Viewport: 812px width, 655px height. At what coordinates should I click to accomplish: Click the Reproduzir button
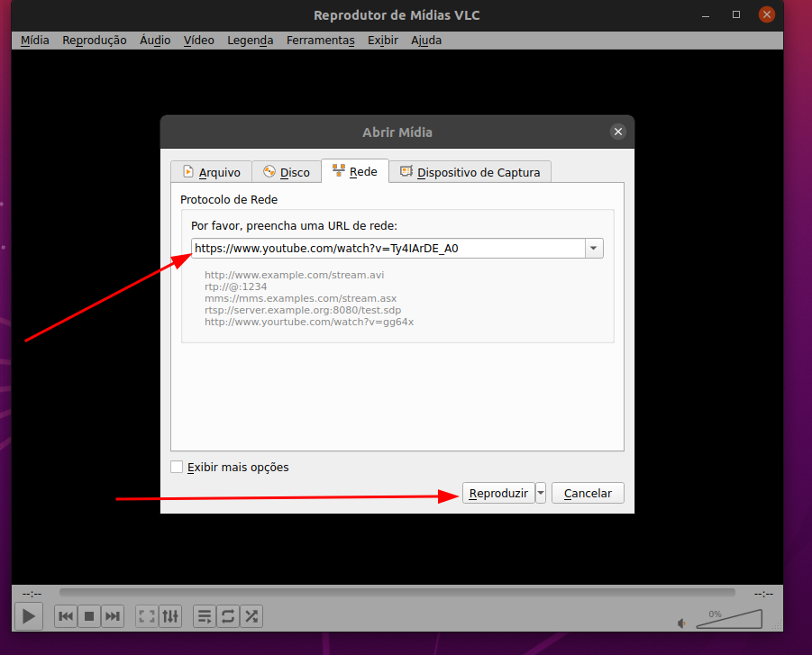498,493
